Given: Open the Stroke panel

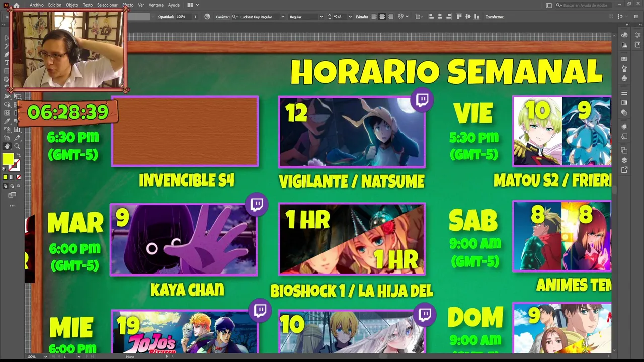Looking at the screenshot, I should [624, 93].
